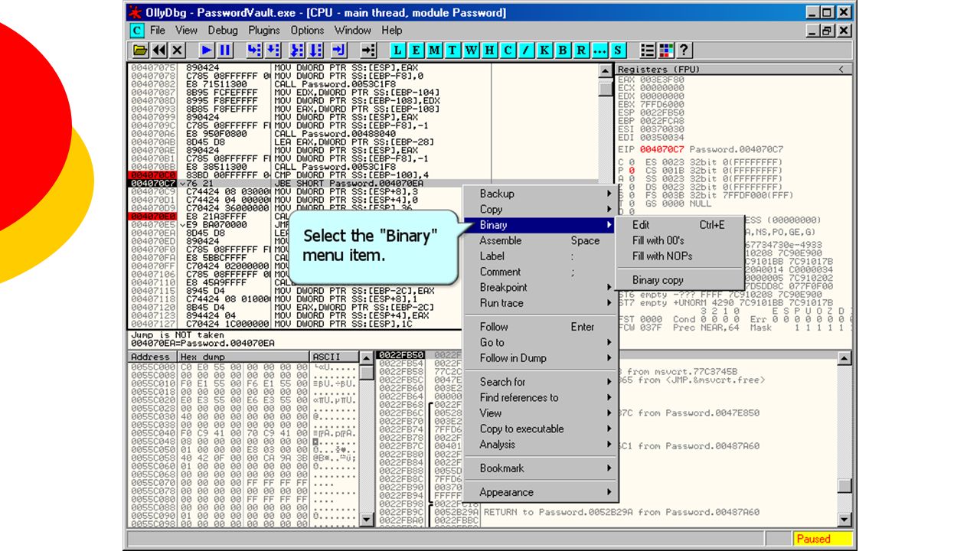Choose Fill with NOPs
This screenshot has width=980, height=551.
tap(679, 256)
